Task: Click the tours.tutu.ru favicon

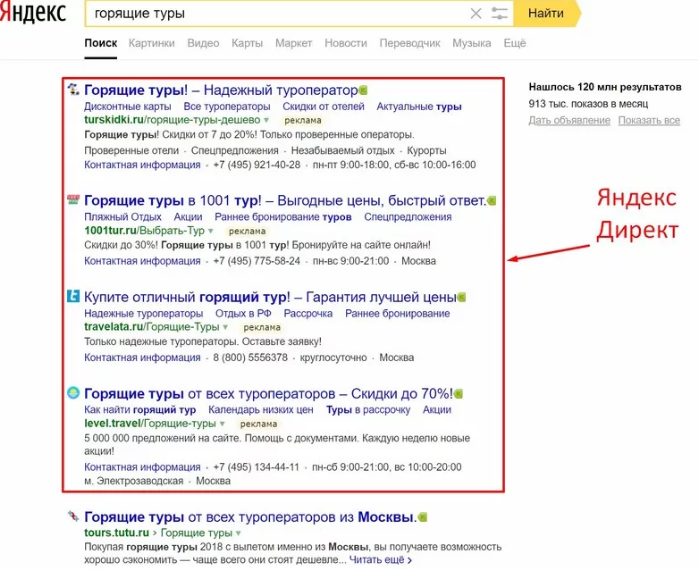Action: (73, 516)
